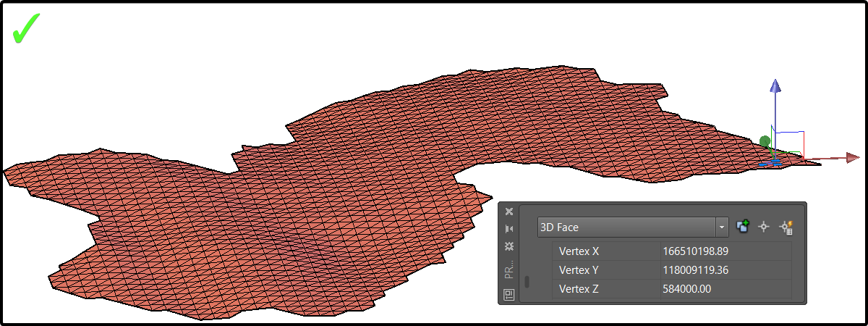Click the green Y-axis gizmo handle
Screen dimensions: 868x326
click(x=765, y=141)
